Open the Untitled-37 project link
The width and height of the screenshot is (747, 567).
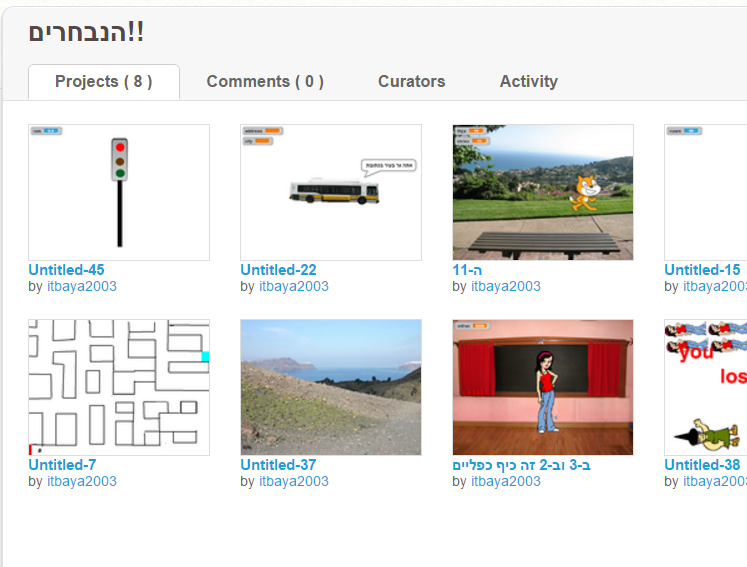(278, 465)
